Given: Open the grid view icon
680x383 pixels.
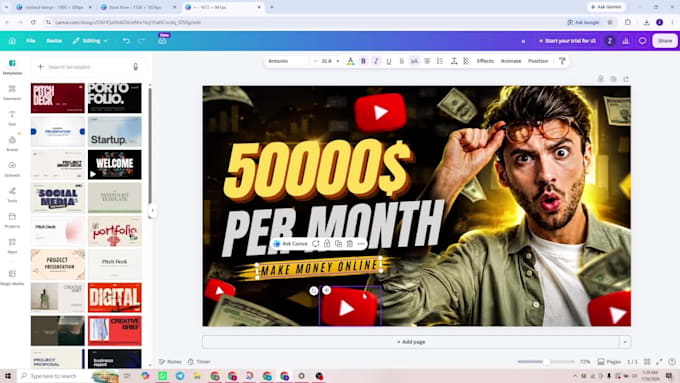Looking at the screenshot, I should pos(647,362).
